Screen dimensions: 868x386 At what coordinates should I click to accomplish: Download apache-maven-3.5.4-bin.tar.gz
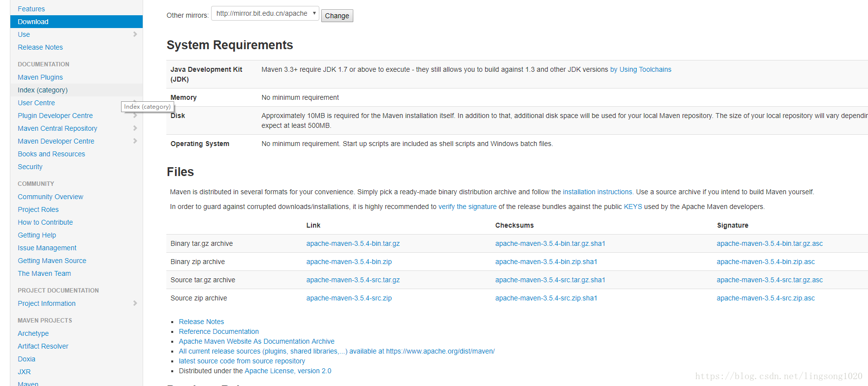coord(353,243)
